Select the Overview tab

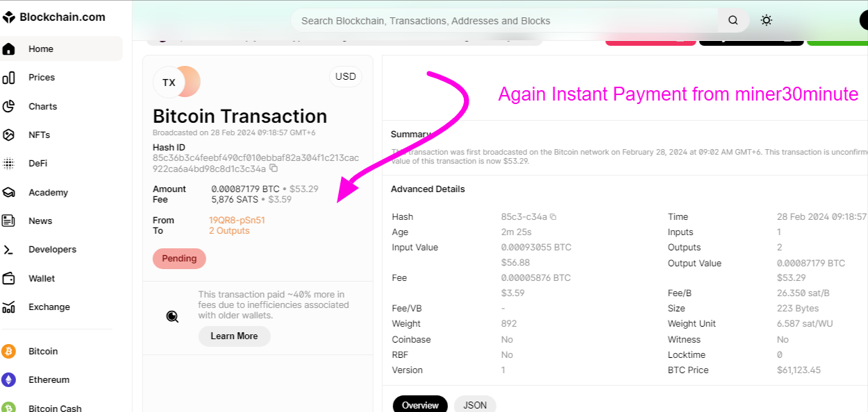click(x=420, y=405)
